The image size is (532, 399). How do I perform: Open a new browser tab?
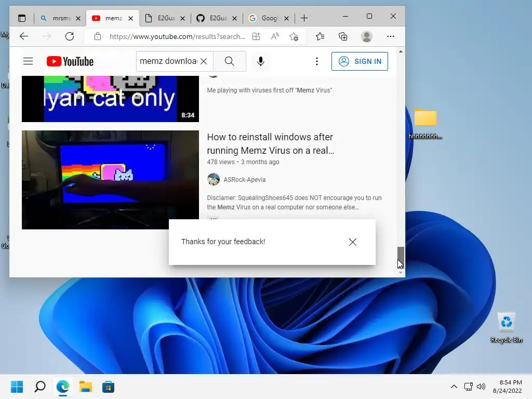click(x=304, y=18)
